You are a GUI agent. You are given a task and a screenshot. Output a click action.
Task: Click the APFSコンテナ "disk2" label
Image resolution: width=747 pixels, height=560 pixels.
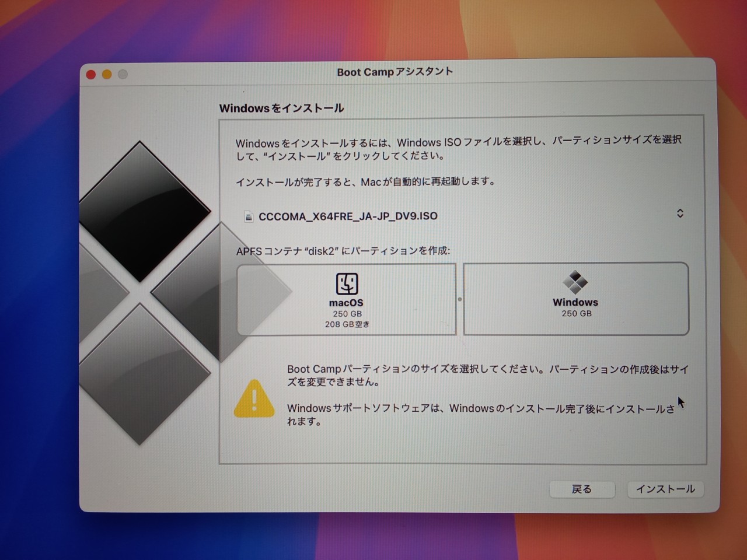coord(343,251)
